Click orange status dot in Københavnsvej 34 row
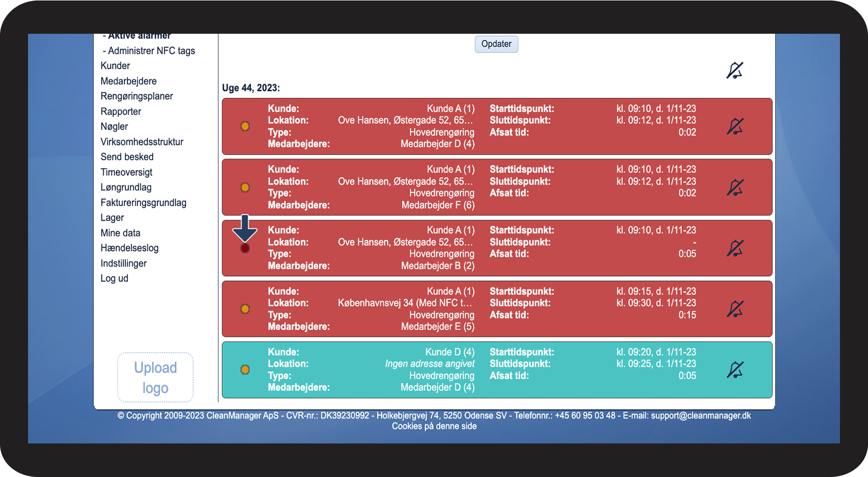The image size is (868, 477). coord(245,309)
